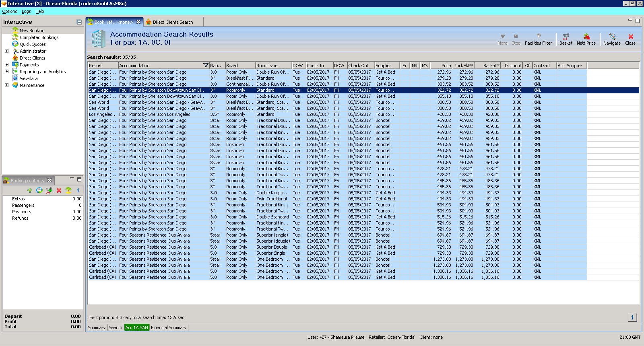644x346 pixels.
Task: Sort by the Price column header
Action: point(441,66)
